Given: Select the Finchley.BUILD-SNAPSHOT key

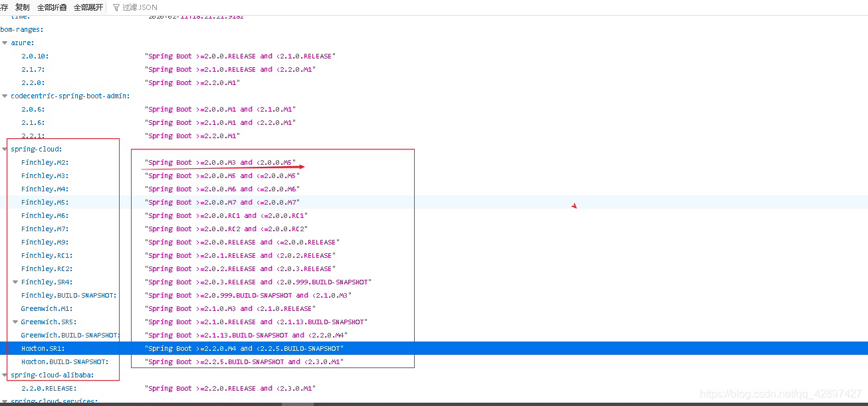Looking at the screenshot, I should coord(69,295).
